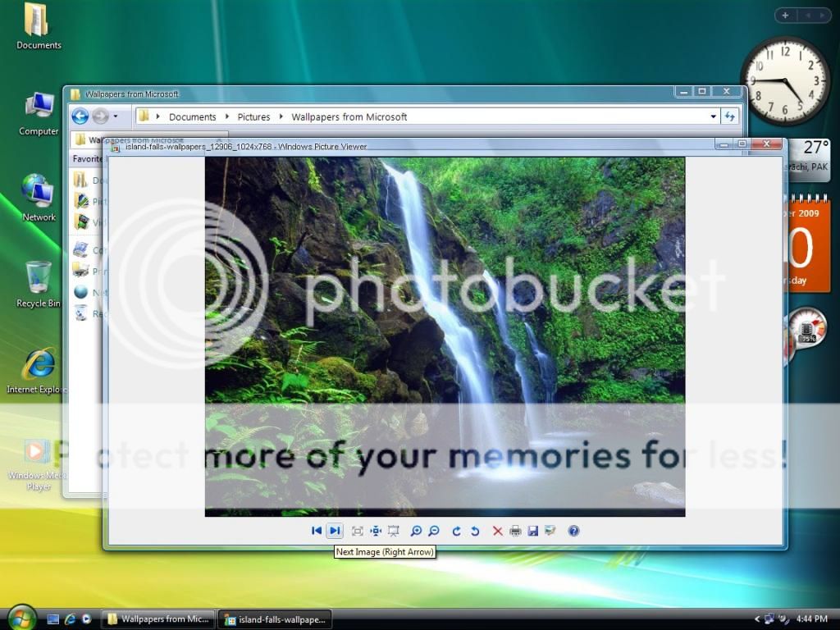
Task: Delete the image with the red X
Action: 497,531
